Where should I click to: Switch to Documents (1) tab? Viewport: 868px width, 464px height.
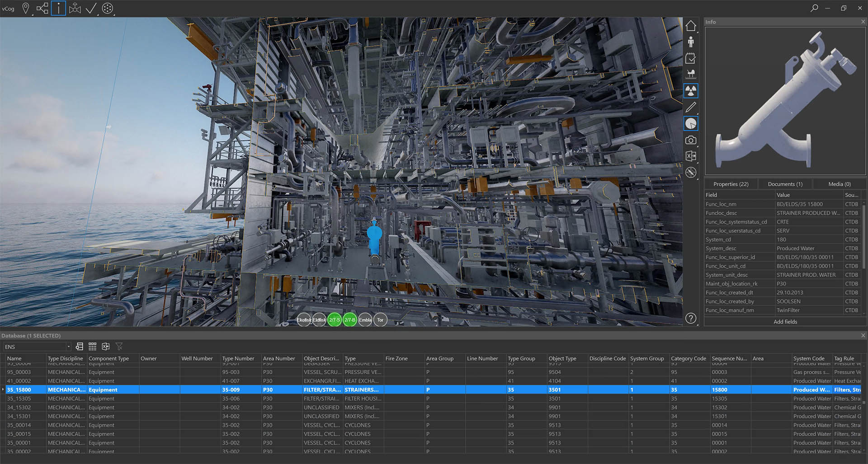785,184
